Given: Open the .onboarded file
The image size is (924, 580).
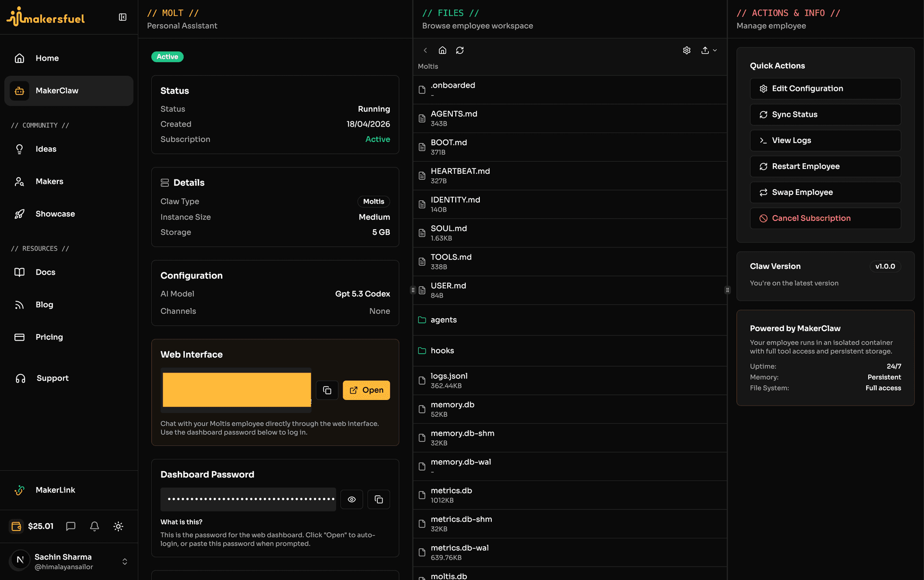Looking at the screenshot, I should tap(570, 90).
